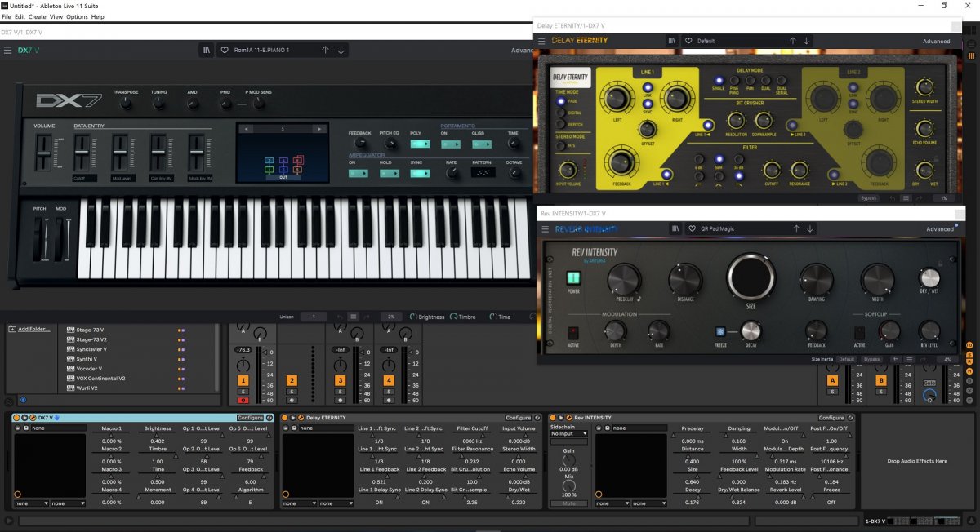The width and height of the screenshot is (980, 532).
Task: Go to previous preset in Rev INTENSITY
Action: click(x=796, y=229)
